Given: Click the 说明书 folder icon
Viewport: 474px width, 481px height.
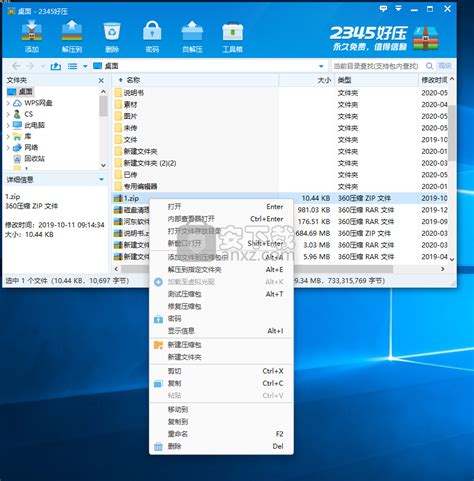Looking at the screenshot, I should coord(118,93).
